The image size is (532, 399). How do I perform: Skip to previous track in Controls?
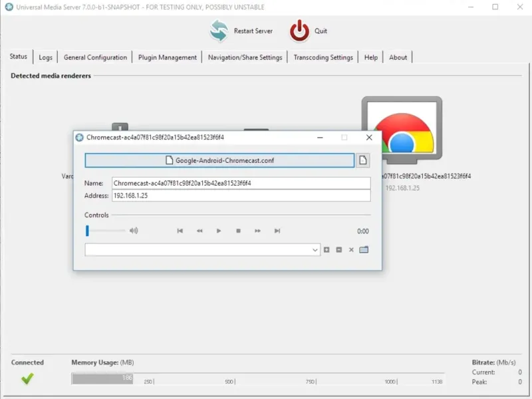point(180,231)
